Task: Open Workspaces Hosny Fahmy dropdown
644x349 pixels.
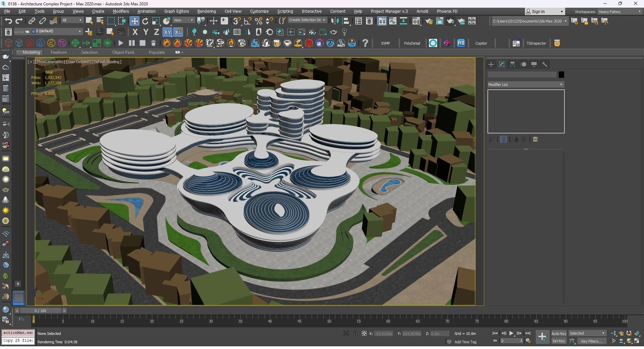Action: click(620, 11)
